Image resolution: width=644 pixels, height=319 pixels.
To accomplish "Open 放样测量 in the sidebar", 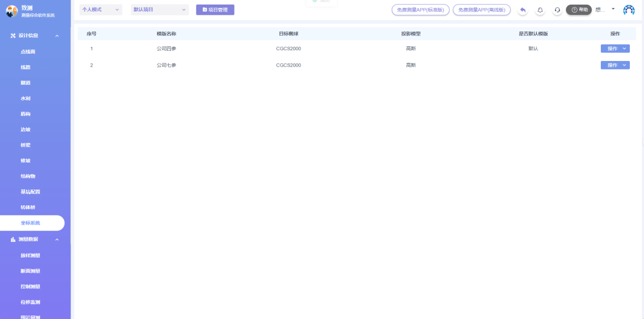I will tap(30, 256).
